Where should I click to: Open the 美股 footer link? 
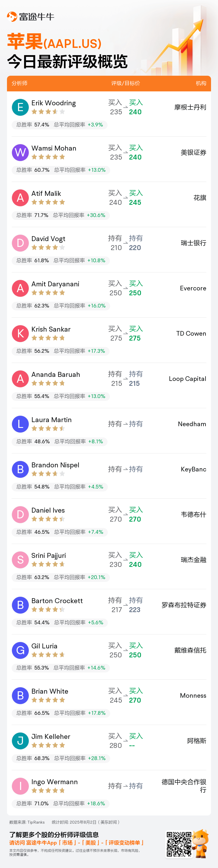(x=90, y=843)
